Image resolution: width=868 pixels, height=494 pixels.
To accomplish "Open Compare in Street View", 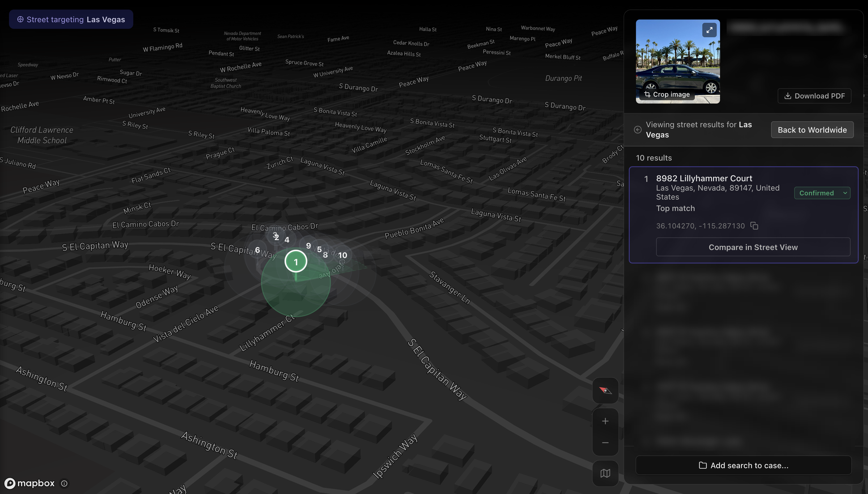I will coord(753,247).
